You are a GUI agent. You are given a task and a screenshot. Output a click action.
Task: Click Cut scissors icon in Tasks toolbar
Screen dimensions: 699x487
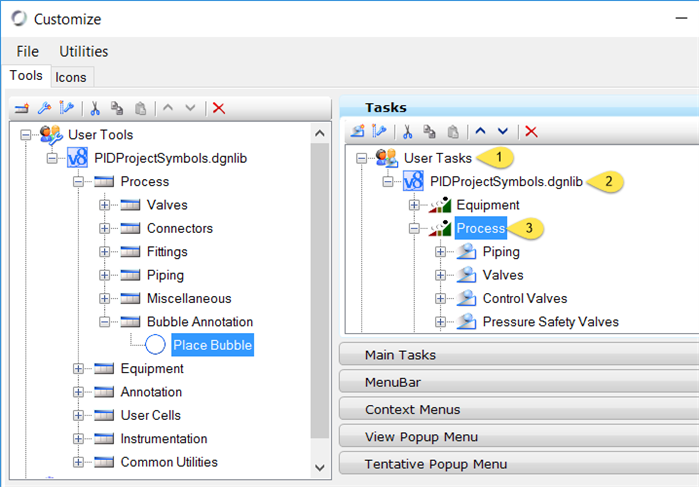(x=407, y=132)
